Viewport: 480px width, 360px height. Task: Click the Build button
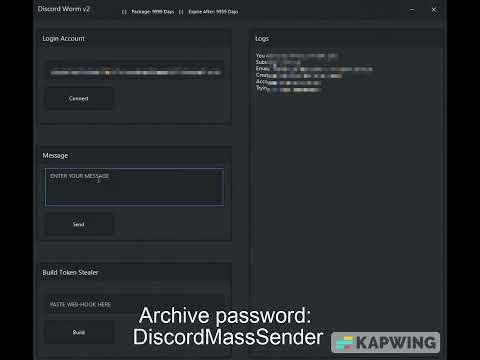coord(79,332)
